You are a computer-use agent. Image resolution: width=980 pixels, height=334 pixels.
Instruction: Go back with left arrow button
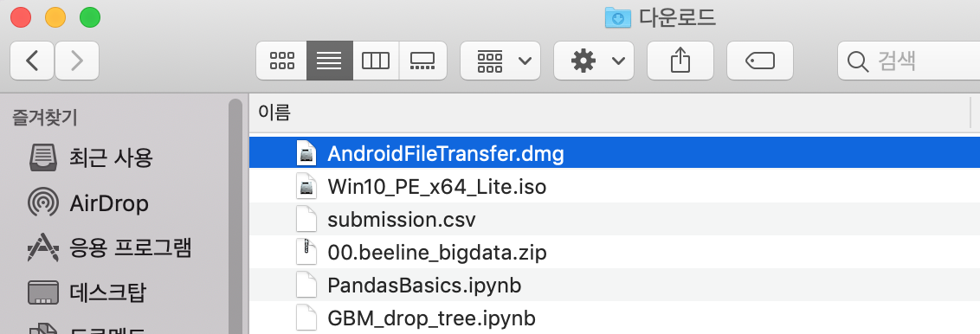[33, 61]
